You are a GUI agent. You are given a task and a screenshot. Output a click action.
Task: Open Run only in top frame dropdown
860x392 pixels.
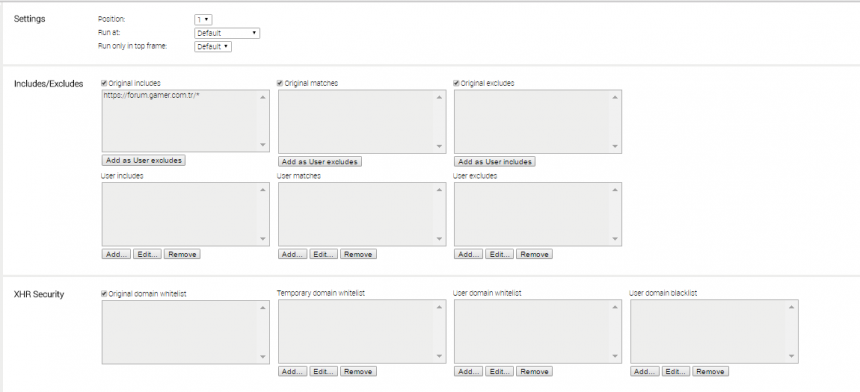pos(213,47)
